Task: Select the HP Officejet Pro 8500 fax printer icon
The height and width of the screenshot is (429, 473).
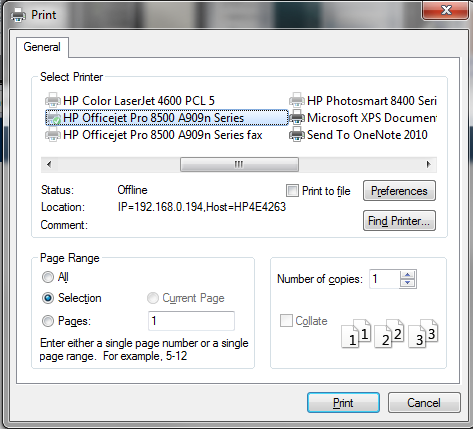Action: tap(53, 135)
